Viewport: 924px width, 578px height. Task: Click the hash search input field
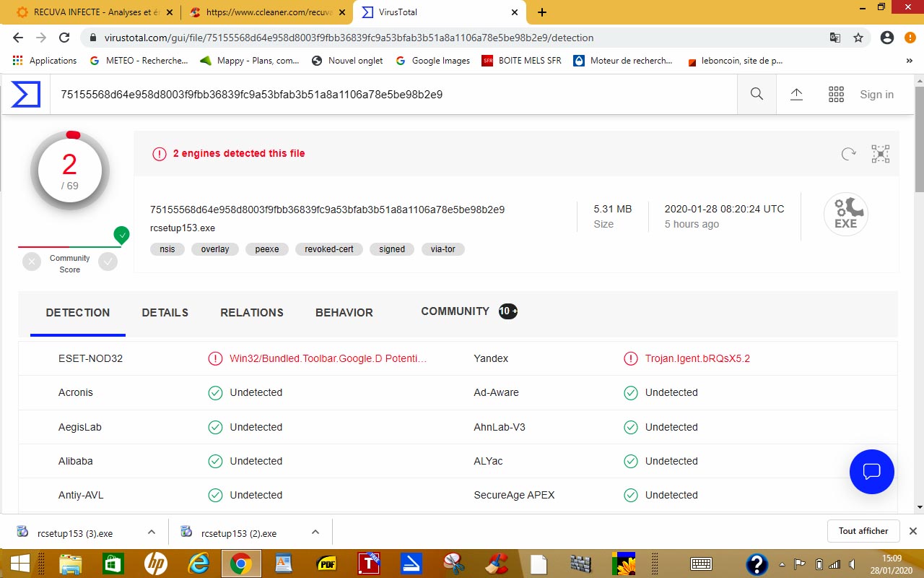(393, 95)
